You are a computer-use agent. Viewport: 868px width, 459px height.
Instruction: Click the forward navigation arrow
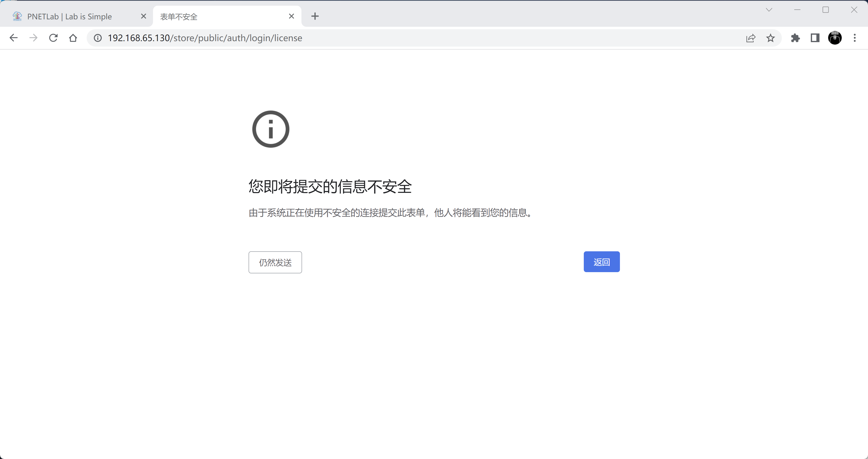coord(33,38)
